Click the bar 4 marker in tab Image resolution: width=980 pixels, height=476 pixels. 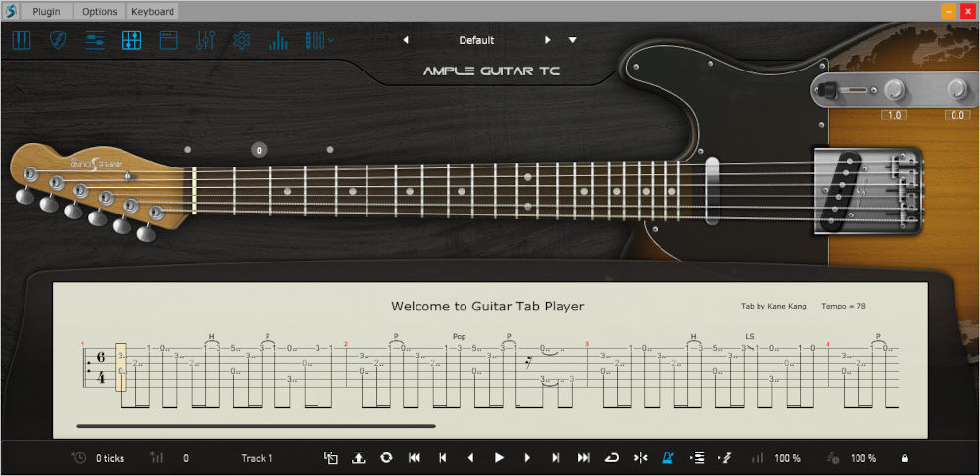click(x=828, y=344)
